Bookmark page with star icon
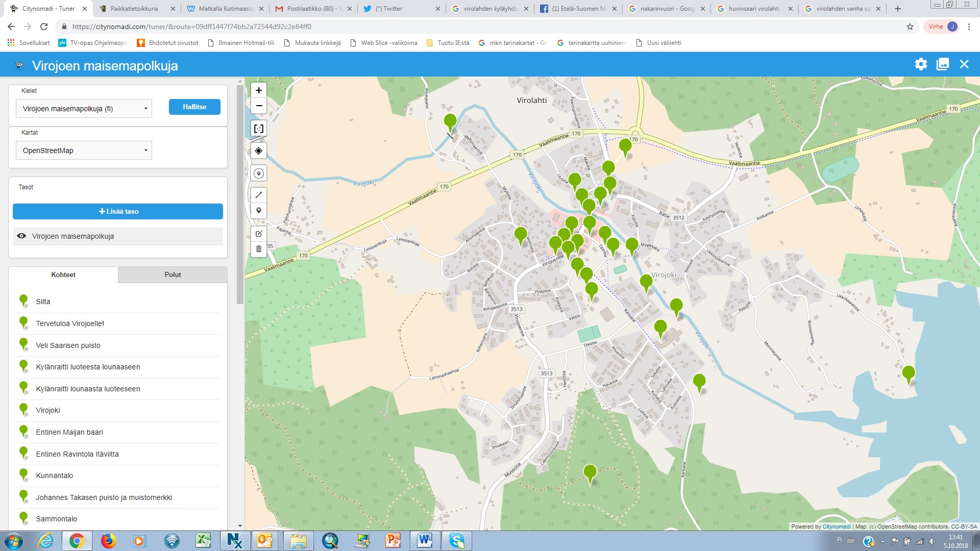Viewport: 980px width, 551px height. [910, 27]
